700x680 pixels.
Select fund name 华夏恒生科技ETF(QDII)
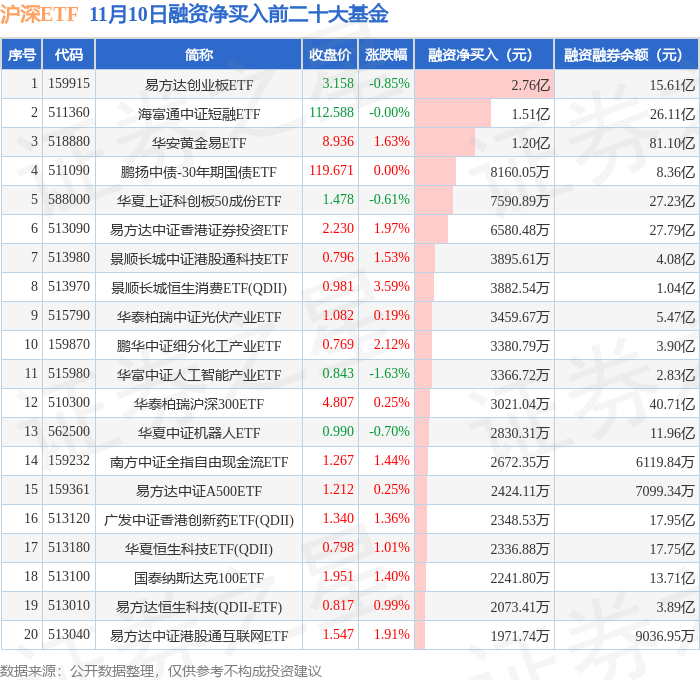[199, 549]
